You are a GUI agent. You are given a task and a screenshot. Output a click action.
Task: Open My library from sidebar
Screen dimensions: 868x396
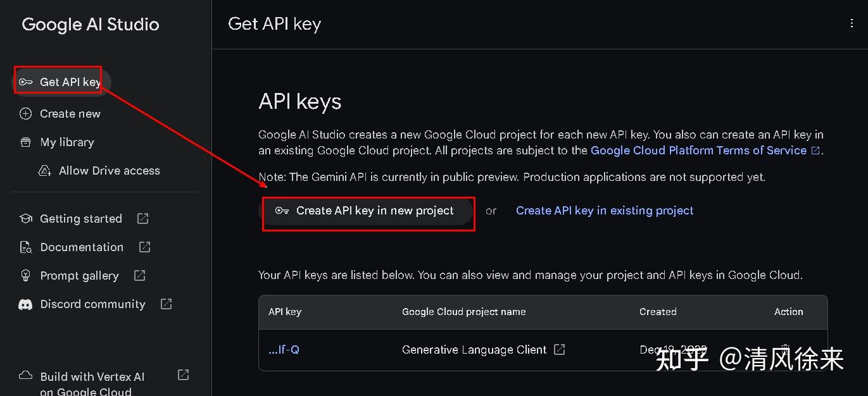[x=67, y=142]
